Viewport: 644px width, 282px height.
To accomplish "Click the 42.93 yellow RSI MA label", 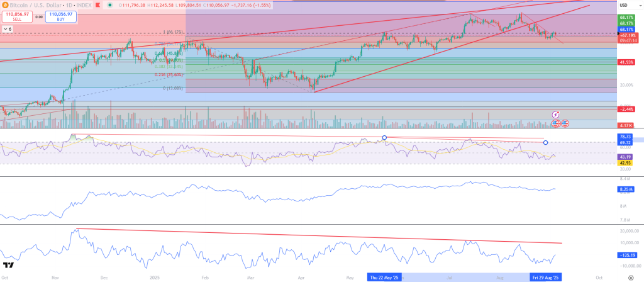I will (625, 163).
